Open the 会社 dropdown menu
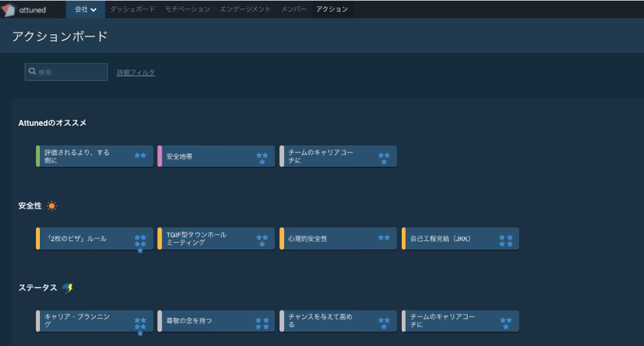The image size is (644, 346). 85,9
